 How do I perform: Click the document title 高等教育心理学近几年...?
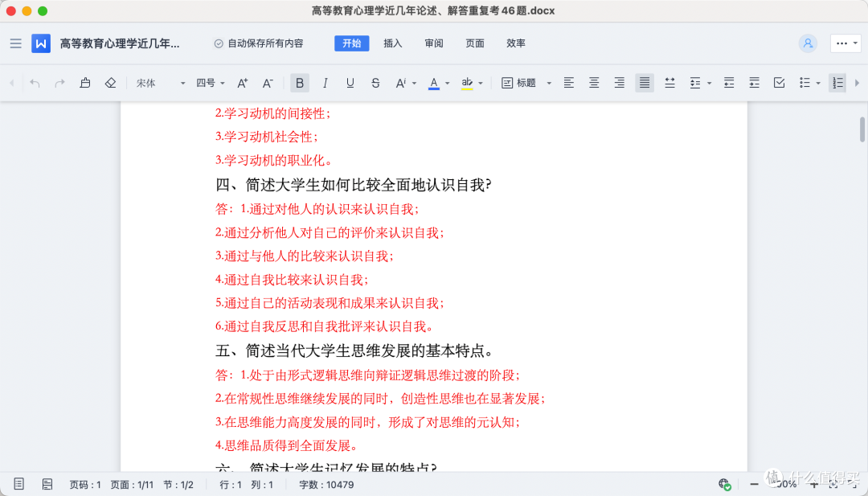click(x=120, y=43)
